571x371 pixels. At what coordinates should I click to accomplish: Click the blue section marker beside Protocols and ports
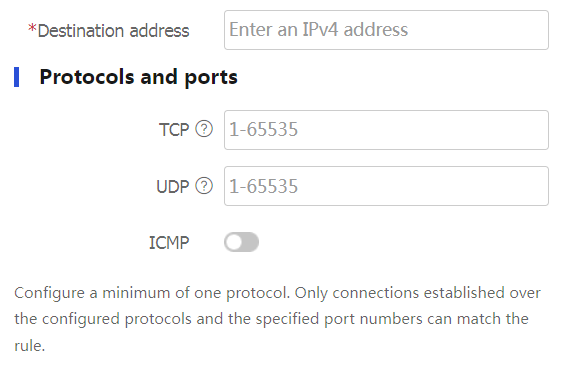click(16, 77)
